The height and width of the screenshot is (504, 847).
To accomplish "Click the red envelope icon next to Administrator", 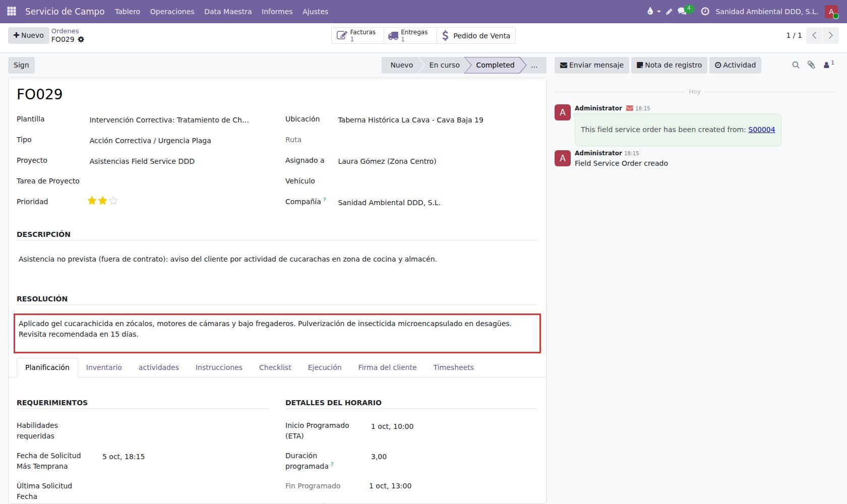I will pos(630,108).
